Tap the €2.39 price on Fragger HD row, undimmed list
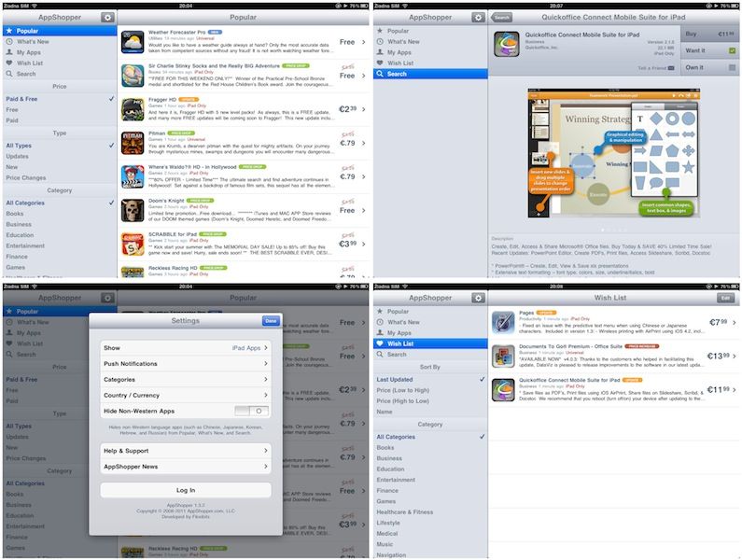This screenshot has height=560, width=742. pyautogui.click(x=347, y=109)
